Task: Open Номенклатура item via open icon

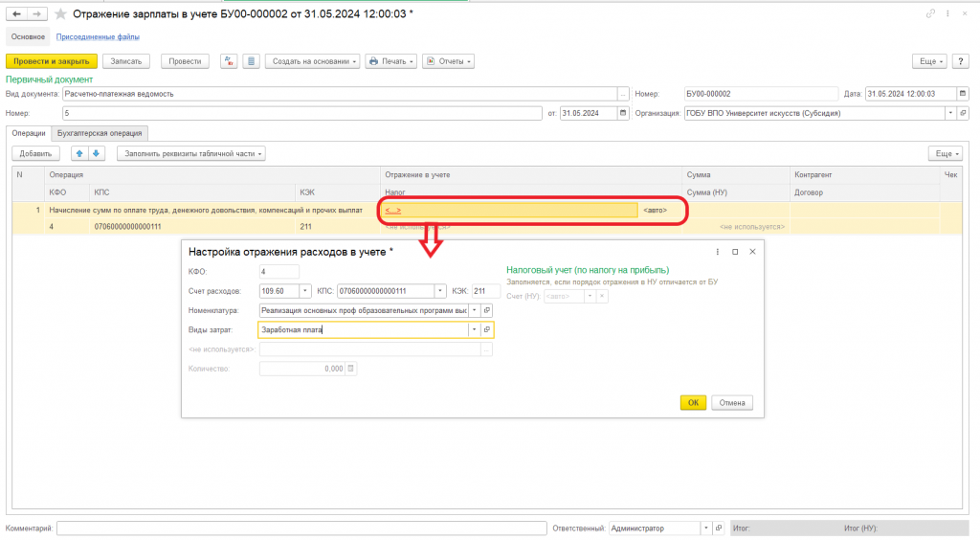Action: pyautogui.click(x=487, y=310)
